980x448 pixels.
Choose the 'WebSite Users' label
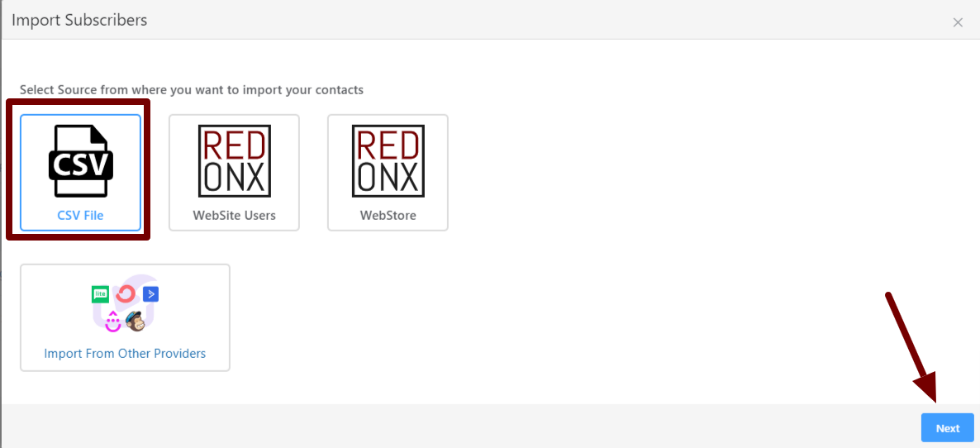[234, 216]
